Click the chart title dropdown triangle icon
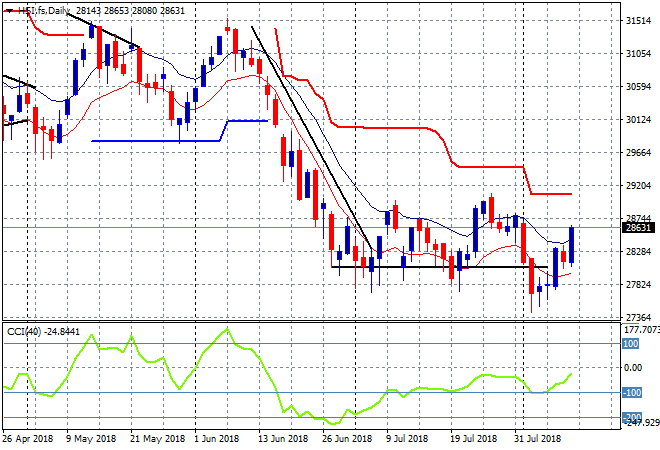Image resolution: width=660 pixels, height=450 pixels. [x=9, y=11]
